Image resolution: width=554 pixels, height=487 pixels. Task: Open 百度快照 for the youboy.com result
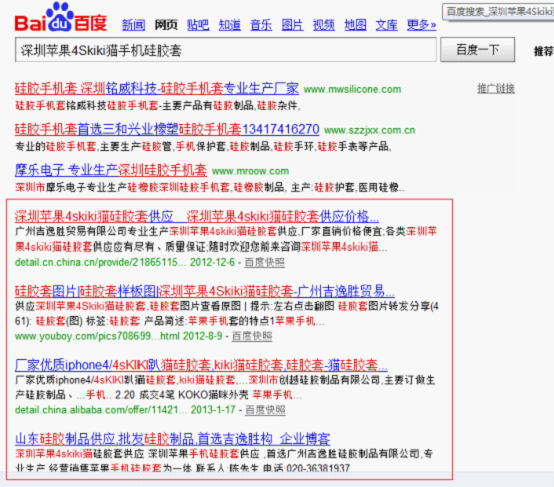pyautogui.click(x=252, y=336)
